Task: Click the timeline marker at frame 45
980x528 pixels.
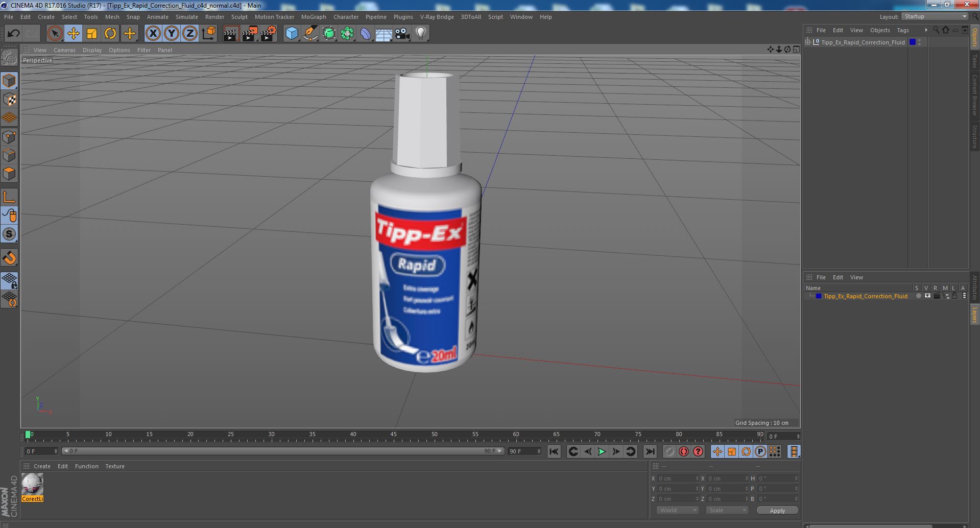Action: [x=394, y=435]
